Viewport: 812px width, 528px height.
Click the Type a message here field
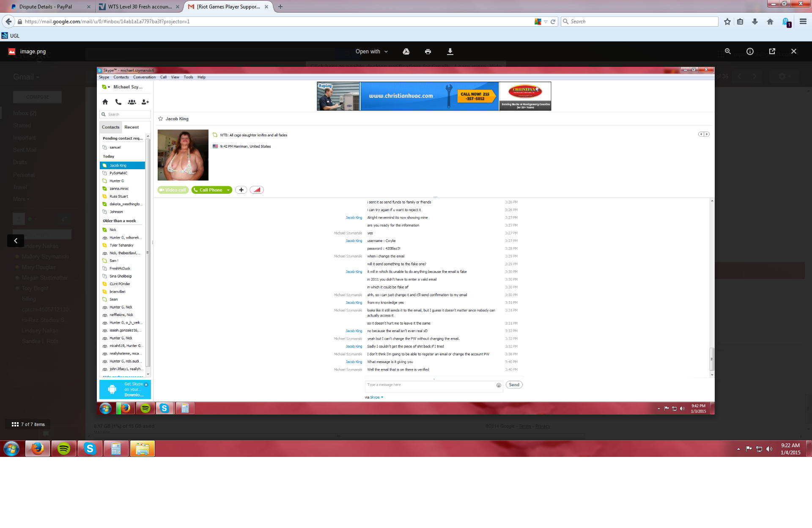point(431,386)
